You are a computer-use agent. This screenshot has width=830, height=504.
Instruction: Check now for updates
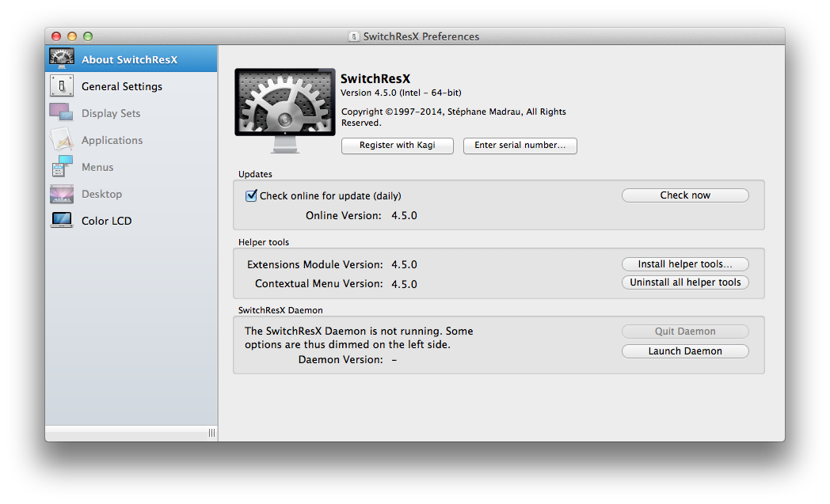pos(685,195)
